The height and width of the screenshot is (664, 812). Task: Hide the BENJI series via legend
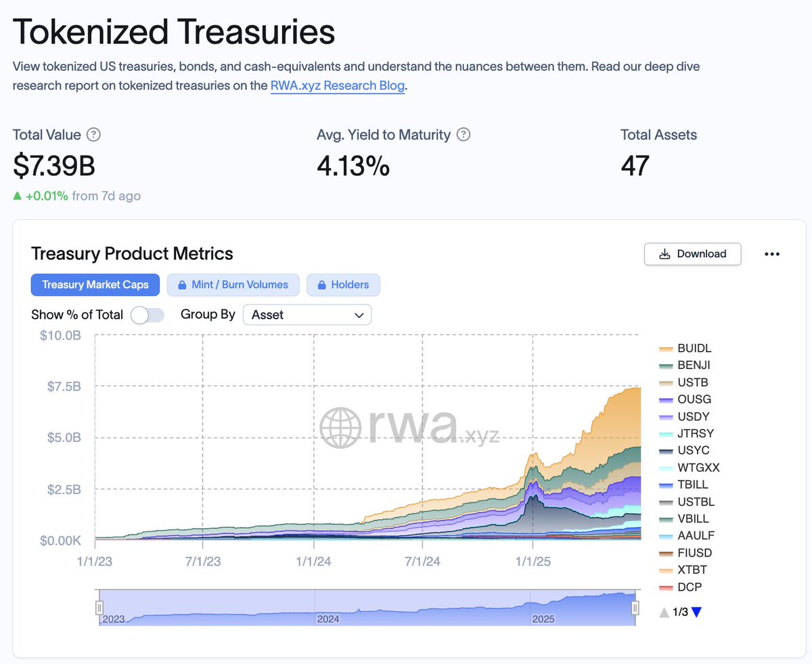(x=684, y=366)
